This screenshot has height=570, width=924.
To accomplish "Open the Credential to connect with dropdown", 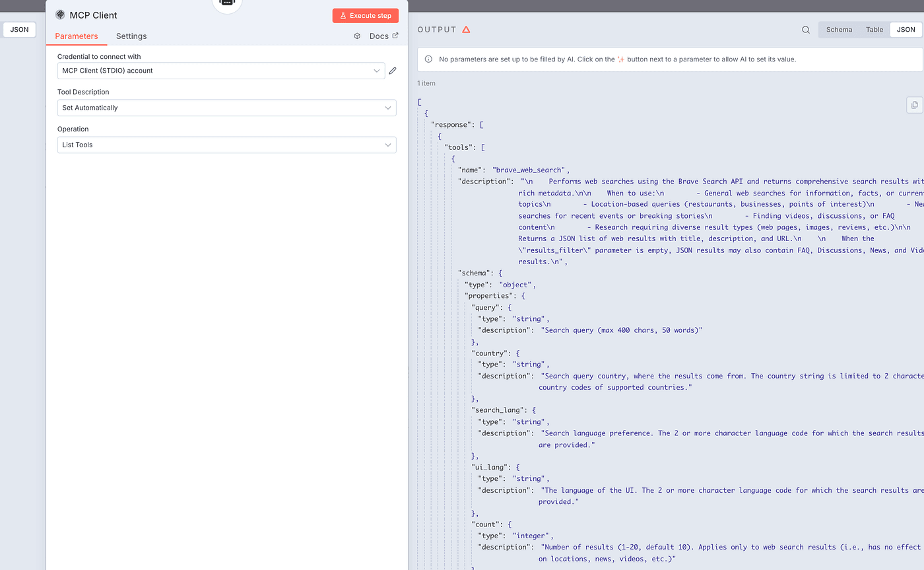I will tap(221, 71).
